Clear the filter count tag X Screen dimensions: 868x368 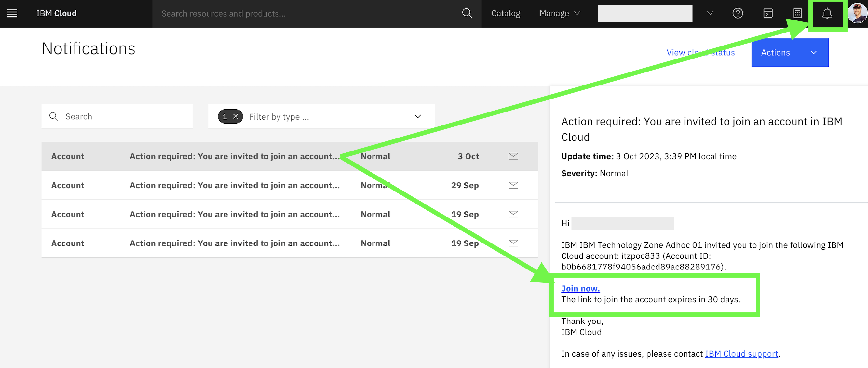tap(236, 116)
